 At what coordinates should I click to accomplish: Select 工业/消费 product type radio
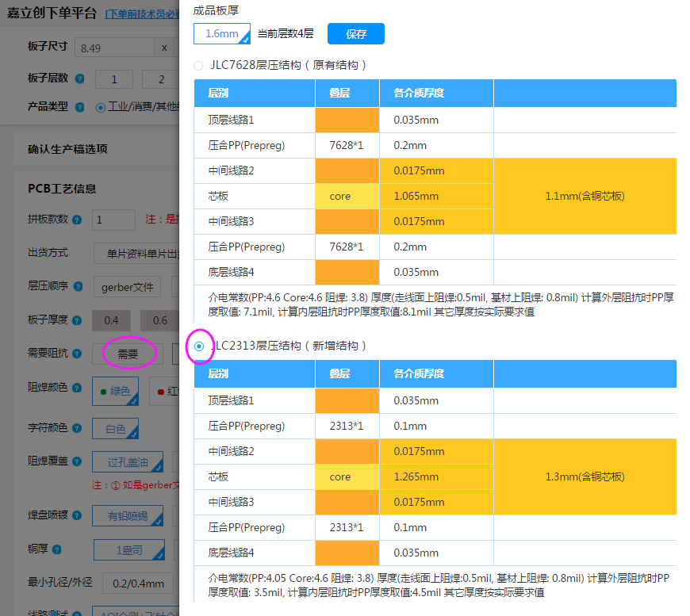[x=100, y=107]
